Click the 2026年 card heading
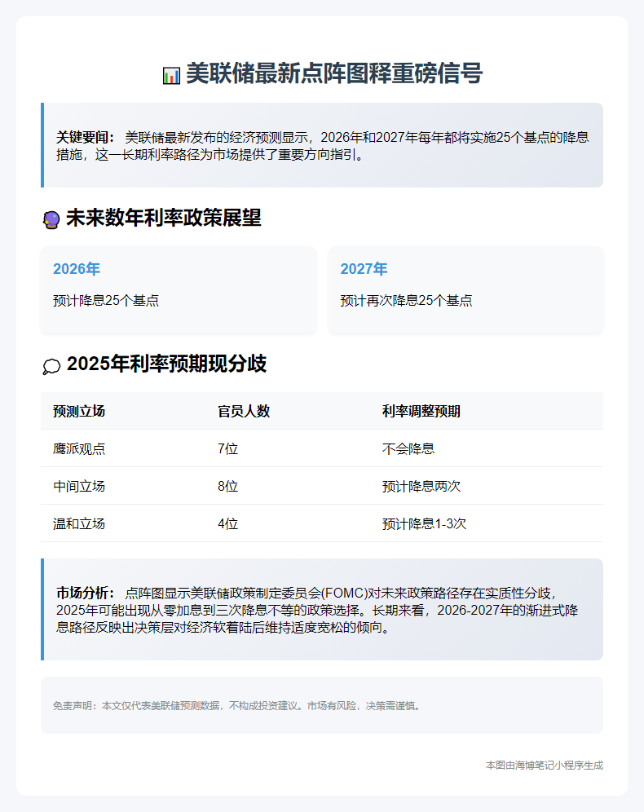The height and width of the screenshot is (812, 644). click(x=77, y=269)
